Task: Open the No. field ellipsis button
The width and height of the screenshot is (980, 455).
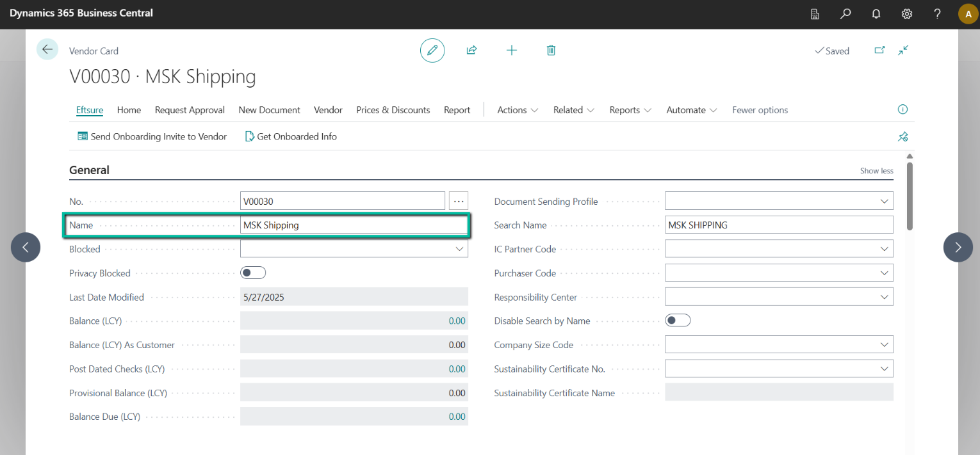Action: point(459,201)
